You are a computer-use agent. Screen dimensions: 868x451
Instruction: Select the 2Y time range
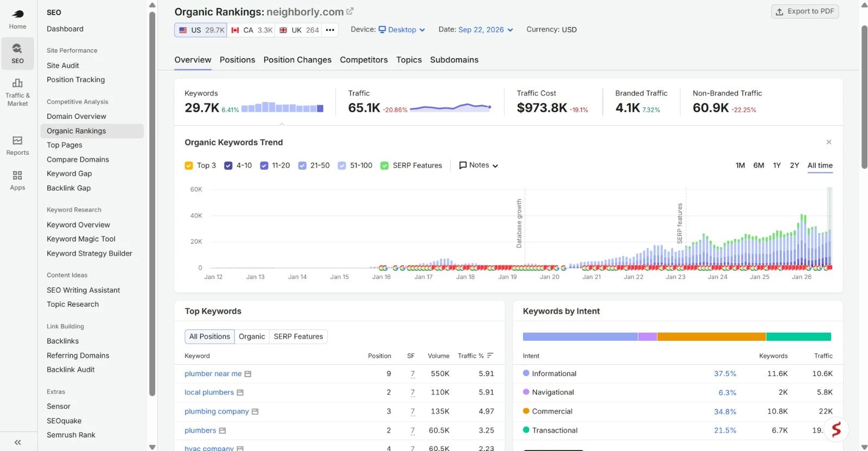794,166
